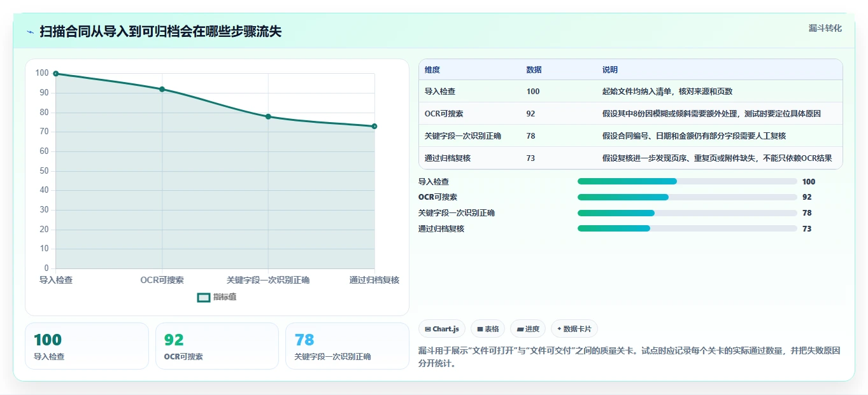Click the OCR可搜索 label on chart x-axis
This screenshot has height=395, width=868.
pos(162,280)
